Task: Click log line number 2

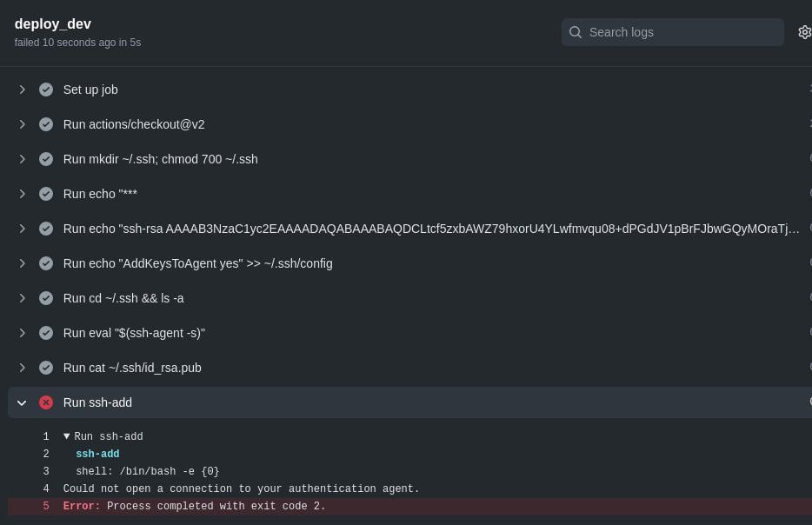Action: click(x=46, y=454)
